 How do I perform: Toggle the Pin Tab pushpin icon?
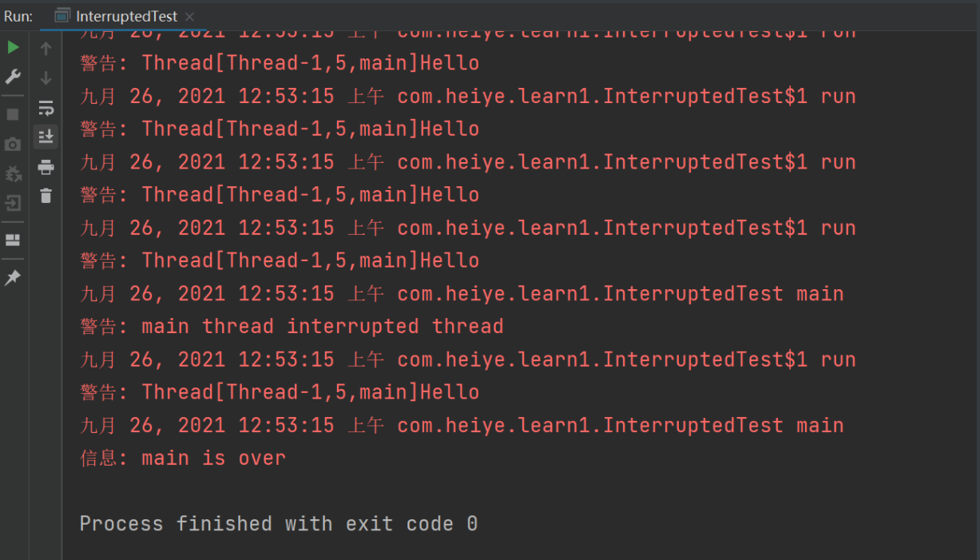pos(13,278)
